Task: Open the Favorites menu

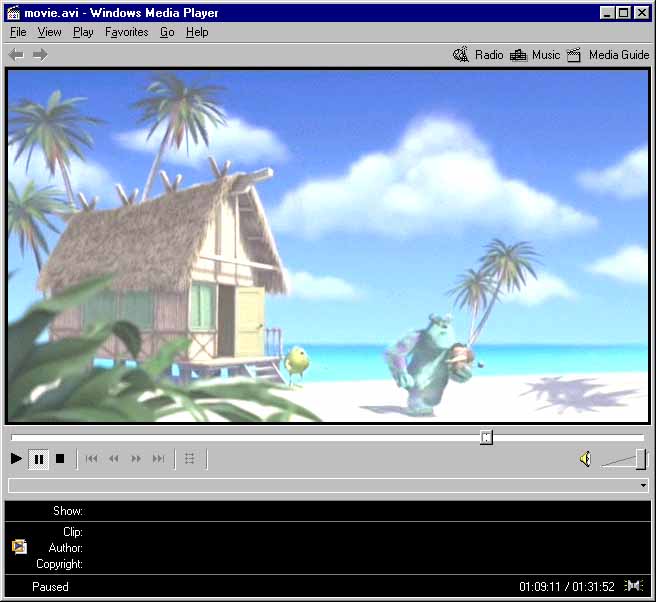Action: [126, 32]
